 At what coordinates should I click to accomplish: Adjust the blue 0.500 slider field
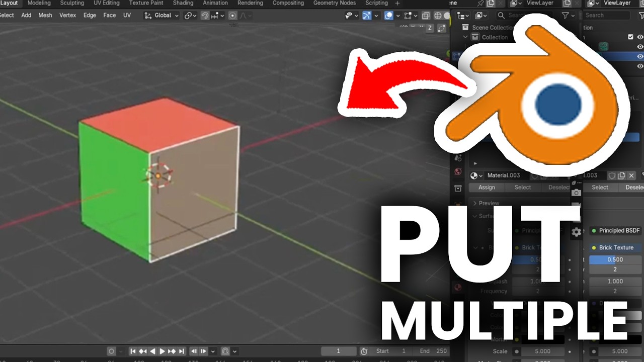615,260
